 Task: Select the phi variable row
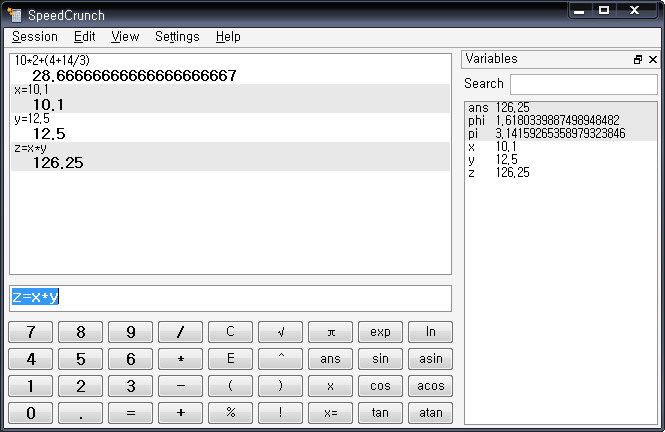[561, 121]
